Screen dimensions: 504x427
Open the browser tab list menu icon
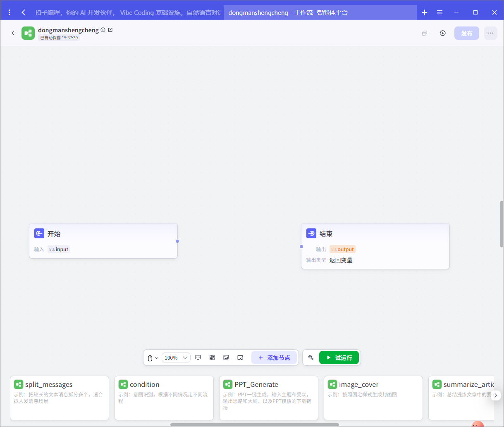pyautogui.click(x=440, y=12)
